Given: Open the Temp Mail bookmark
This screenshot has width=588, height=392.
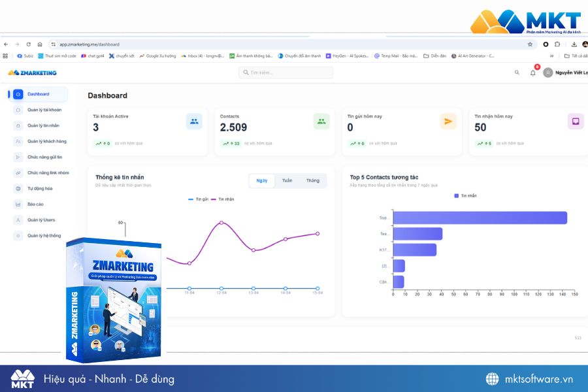Looking at the screenshot, I should click(396, 56).
